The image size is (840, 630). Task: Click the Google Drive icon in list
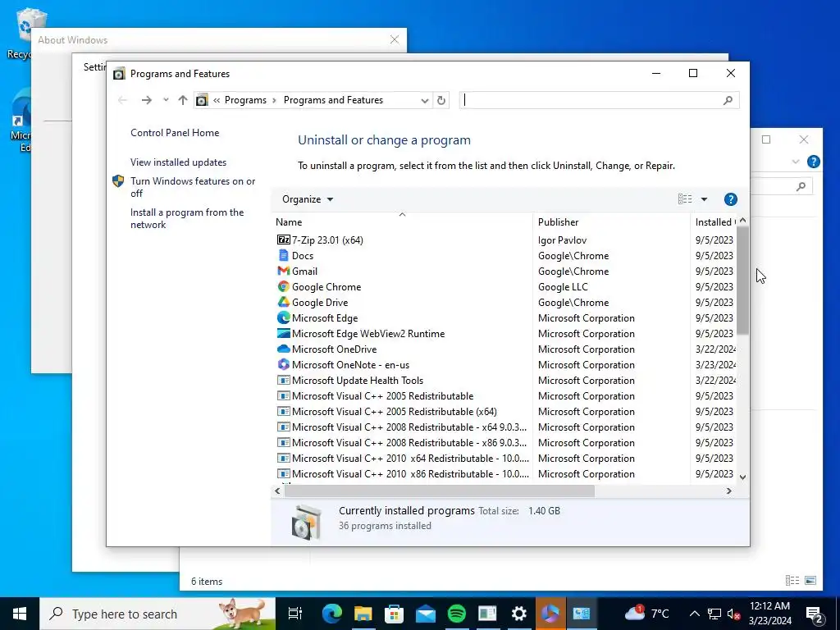click(283, 302)
